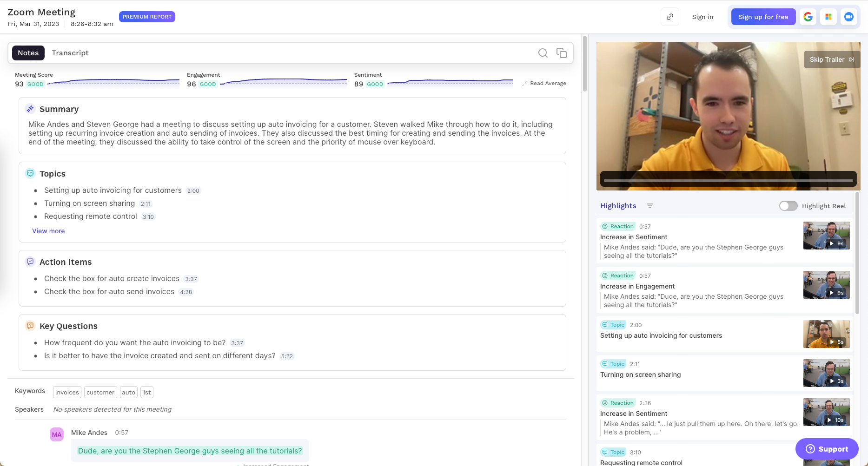Image resolution: width=868 pixels, height=466 pixels.
Task: Click the highlights list scrollbar
Action: (x=857, y=253)
